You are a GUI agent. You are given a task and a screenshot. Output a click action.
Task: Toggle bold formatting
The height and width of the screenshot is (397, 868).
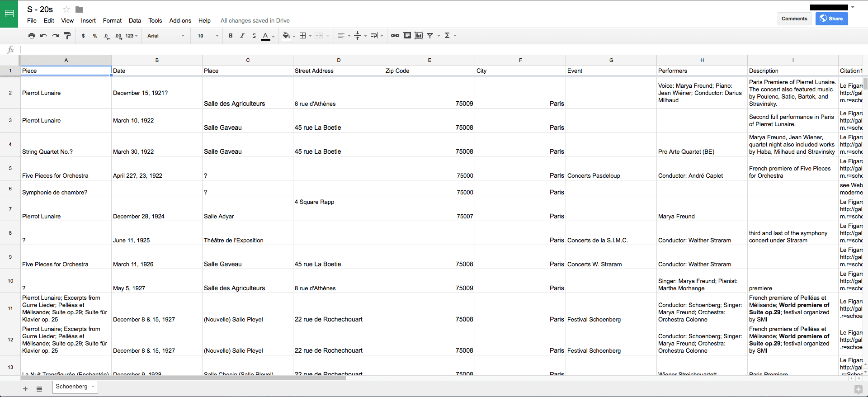[x=231, y=36]
